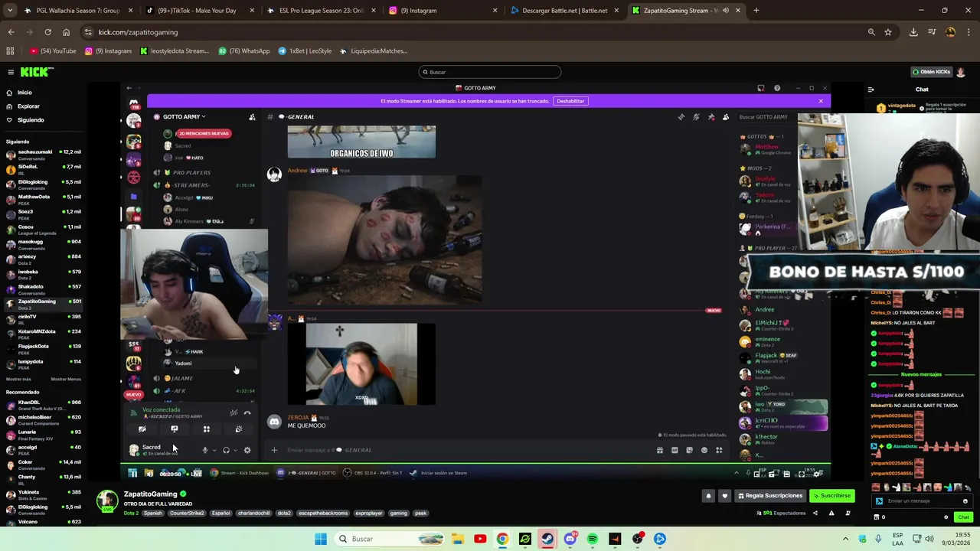Select the exproplayer tag

pos(369,514)
